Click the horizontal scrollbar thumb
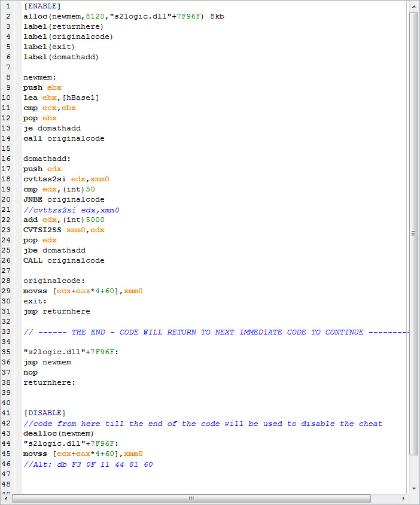 click(191, 498)
